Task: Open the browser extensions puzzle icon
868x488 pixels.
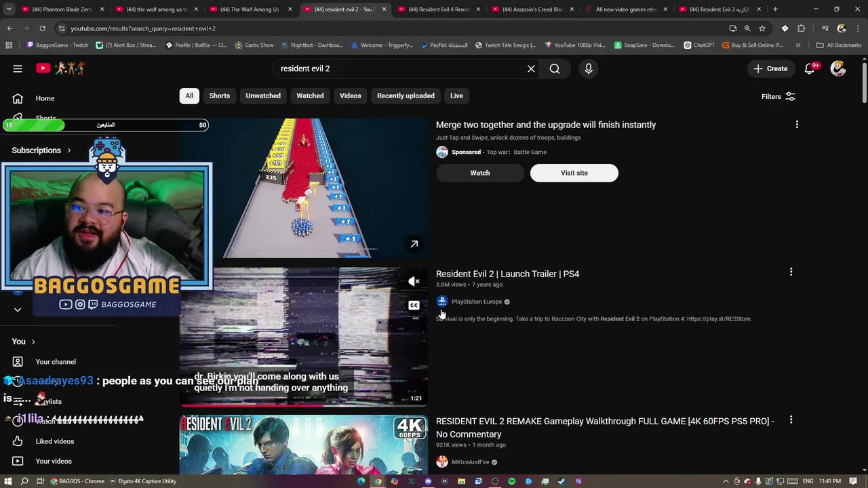Action: [x=802, y=28]
